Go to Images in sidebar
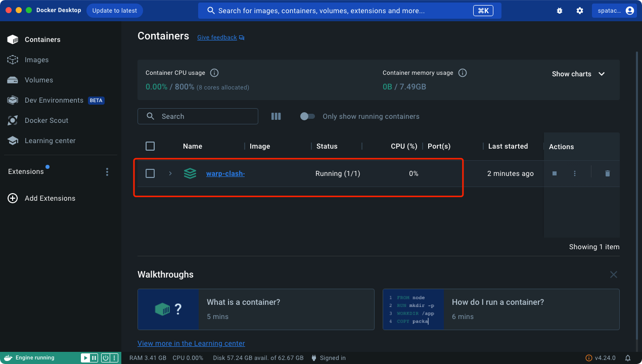 61,60
